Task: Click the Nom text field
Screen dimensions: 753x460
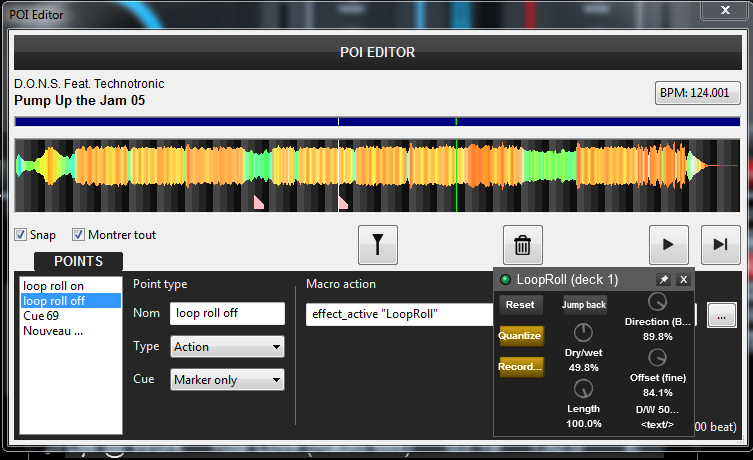Action: (x=227, y=313)
